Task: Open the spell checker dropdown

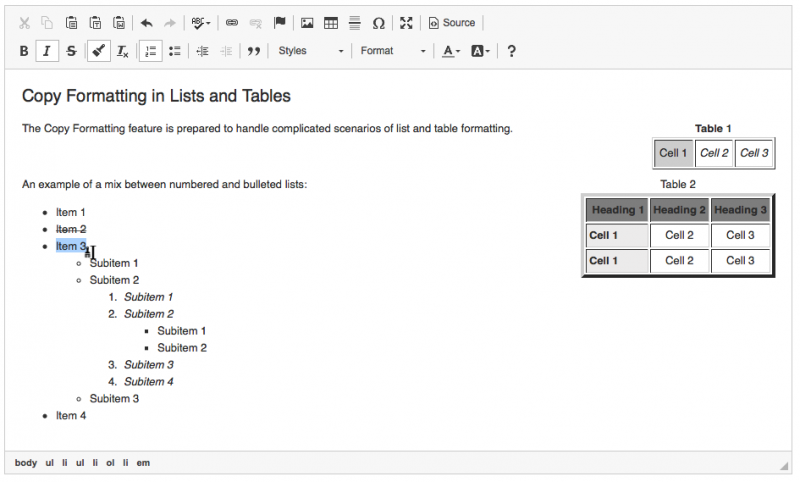Action: pyautogui.click(x=201, y=22)
